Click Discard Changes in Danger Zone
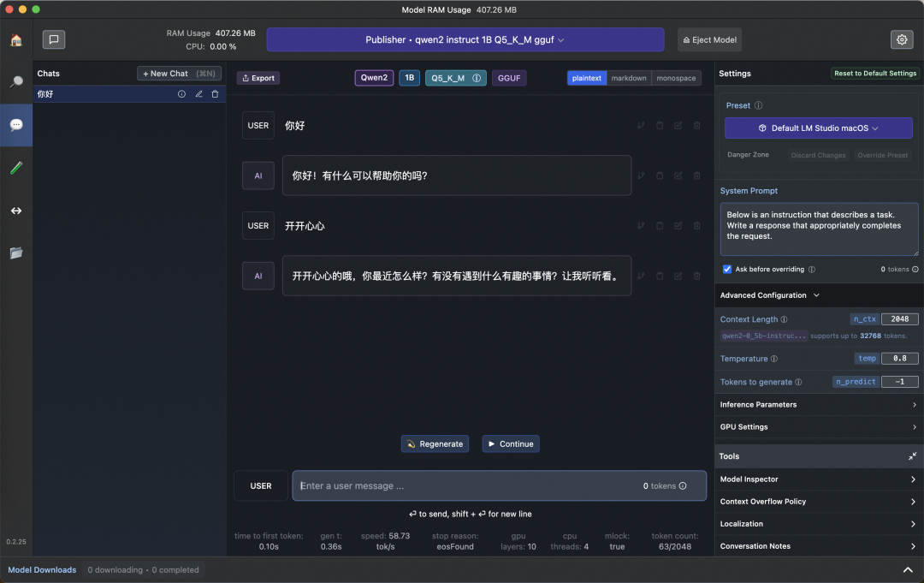924x583 pixels. [818, 155]
